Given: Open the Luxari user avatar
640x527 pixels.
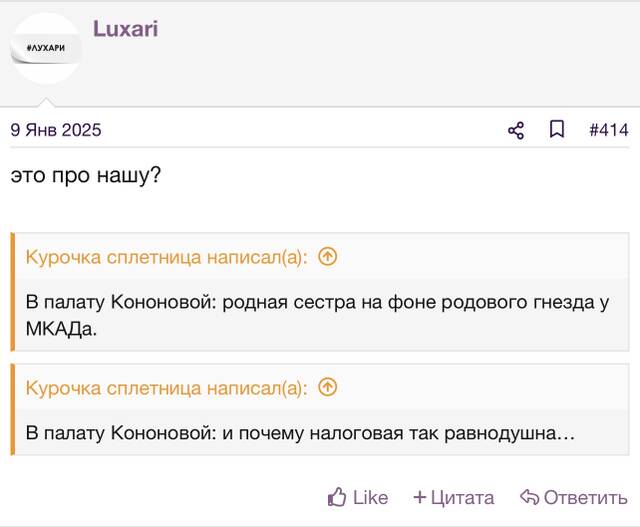Looking at the screenshot, I should 46,48.
